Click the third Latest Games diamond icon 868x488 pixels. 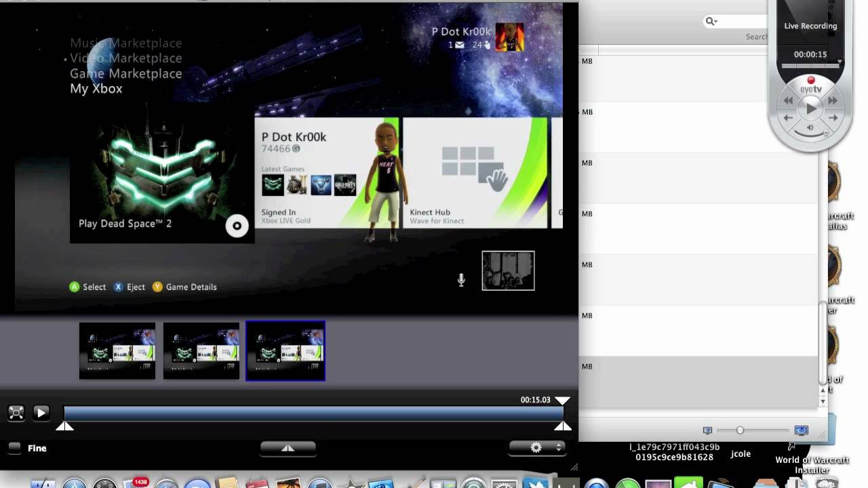click(321, 185)
